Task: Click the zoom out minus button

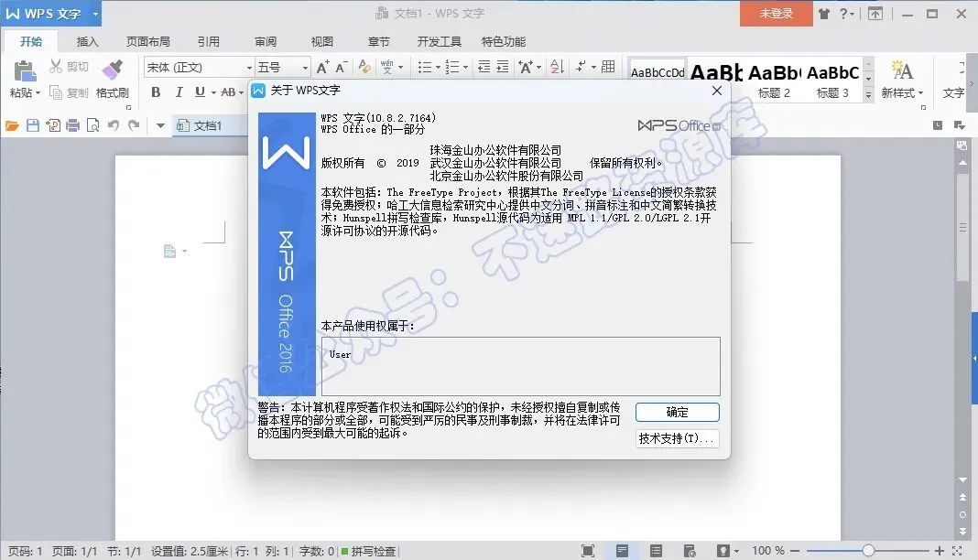Action: (x=795, y=551)
